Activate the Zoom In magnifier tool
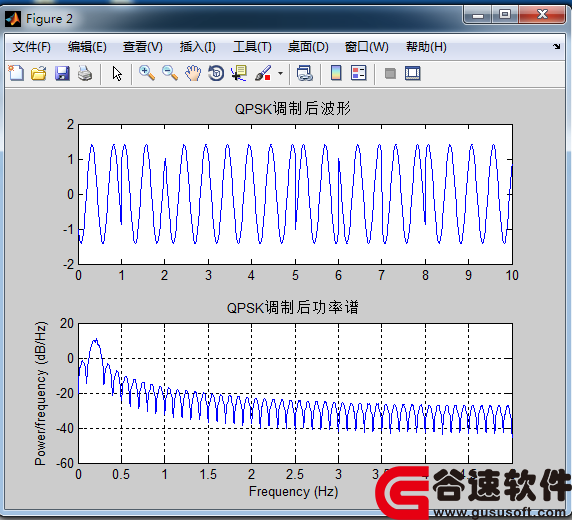Image resolution: width=572 pixels, height=520 pixels. 147,73
